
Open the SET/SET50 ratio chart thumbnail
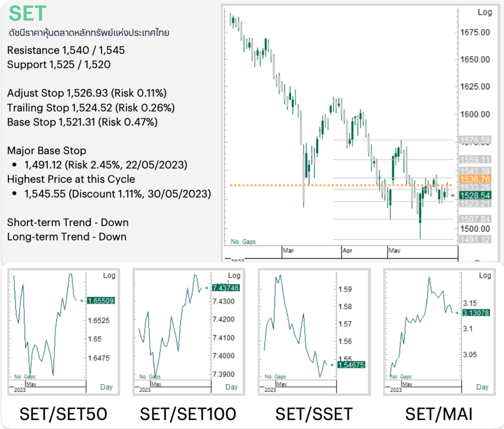63,332
